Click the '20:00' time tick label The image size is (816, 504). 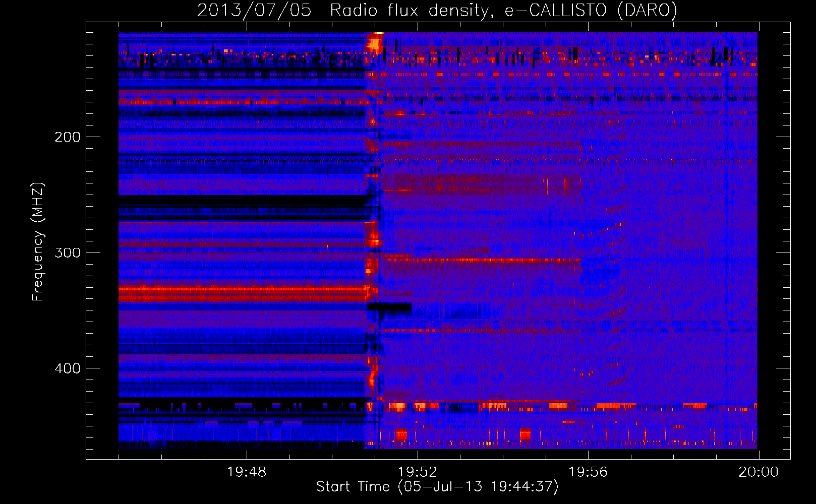pyautogui.click(x=759, y=472)
